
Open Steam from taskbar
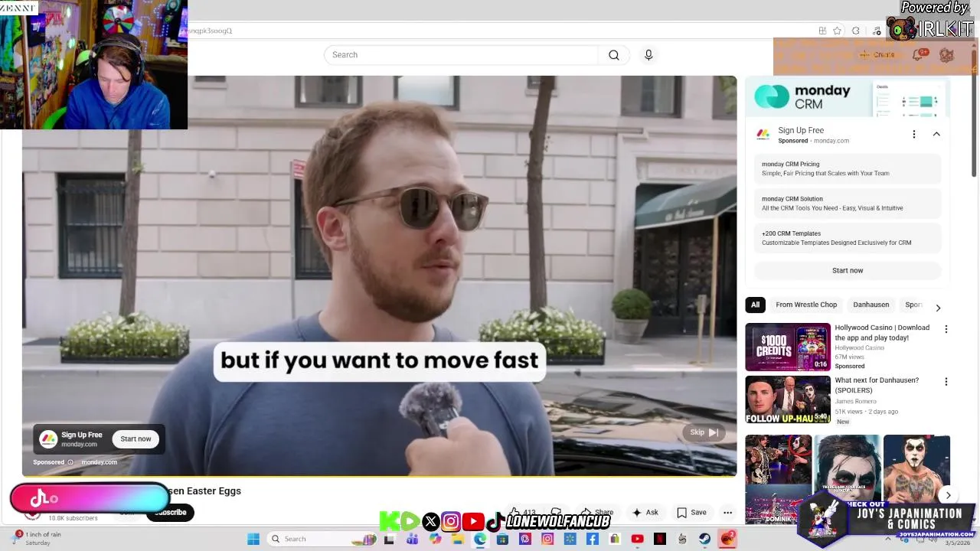point(704,539)
